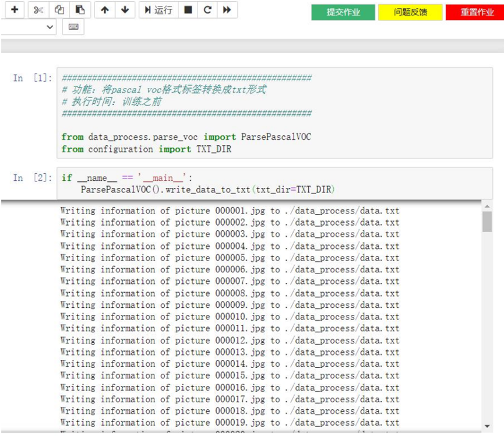Viewport: 504px width, 442px height.
Task: Click the yellow 问题反馈 feedback button
Action: coord(410,12)
